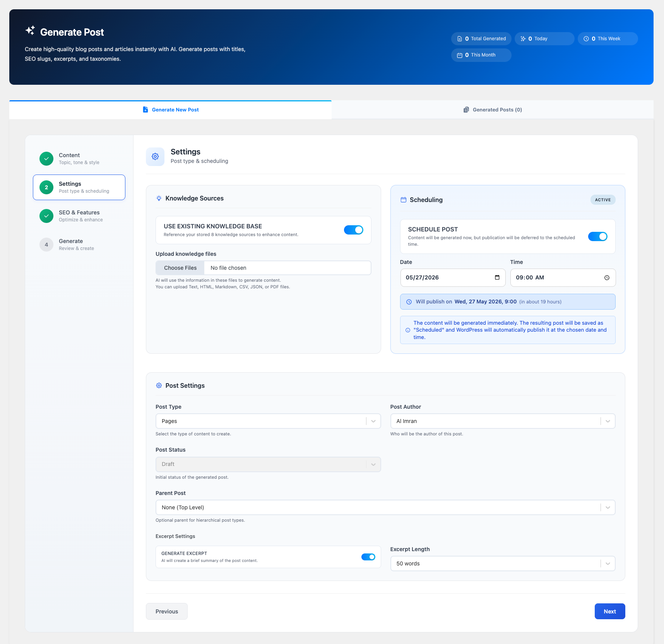The image size is (664, 644).
Task: Click the blue Next button
Action: click(x=610, y=611)
